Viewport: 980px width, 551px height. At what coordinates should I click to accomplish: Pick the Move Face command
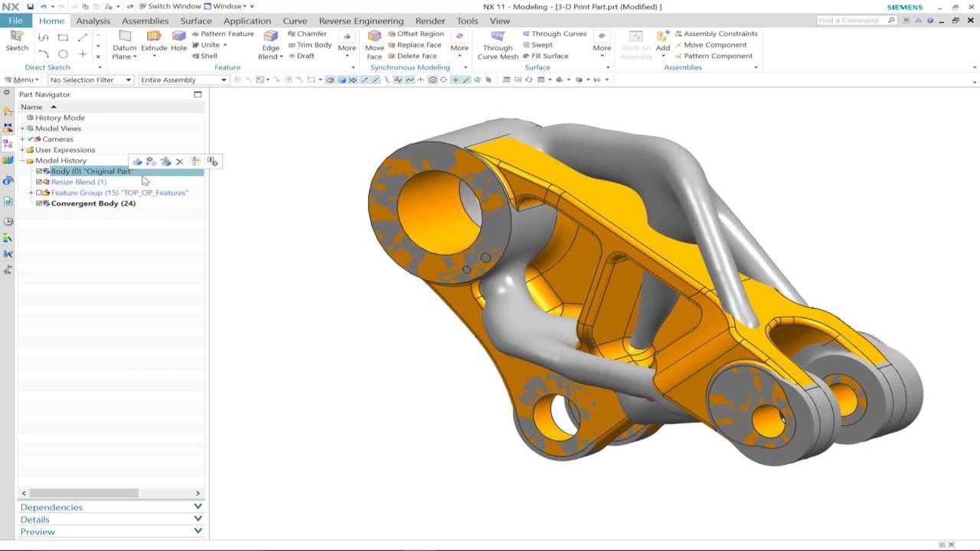point(374,45)
